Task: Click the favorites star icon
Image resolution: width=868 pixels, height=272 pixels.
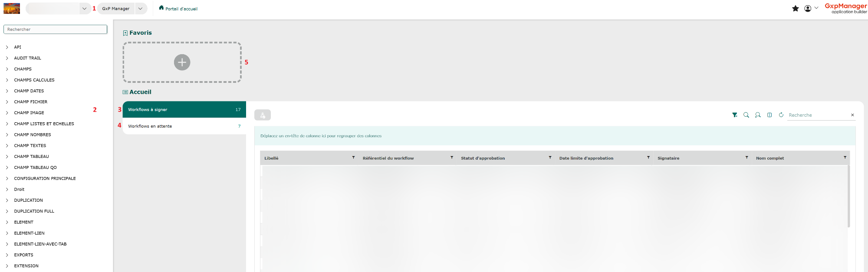Action: [795, 8]
